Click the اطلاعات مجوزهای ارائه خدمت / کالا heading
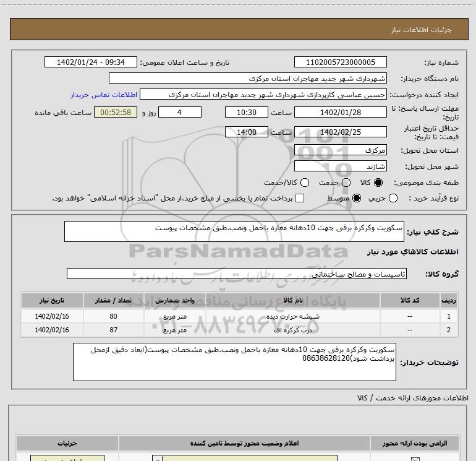 [412, 398]
